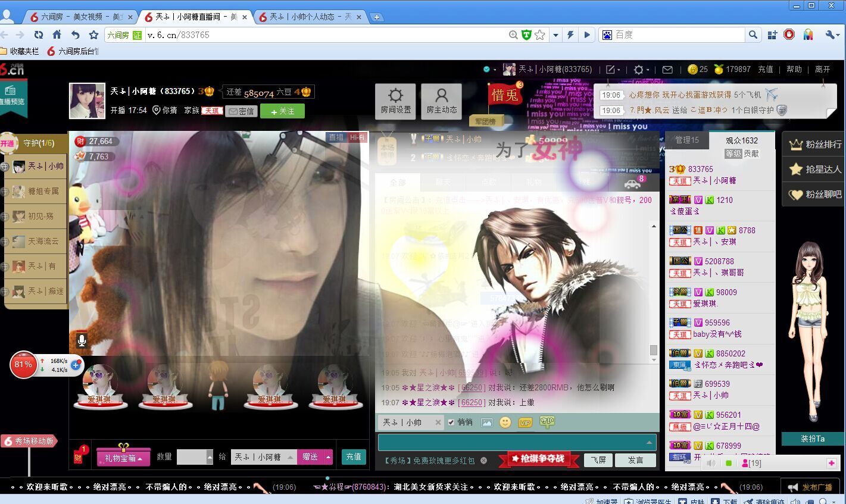Viewport: 846px width, 504px height.
Task: Click the 充值 button in gift bar
Action: pos(354,456)
